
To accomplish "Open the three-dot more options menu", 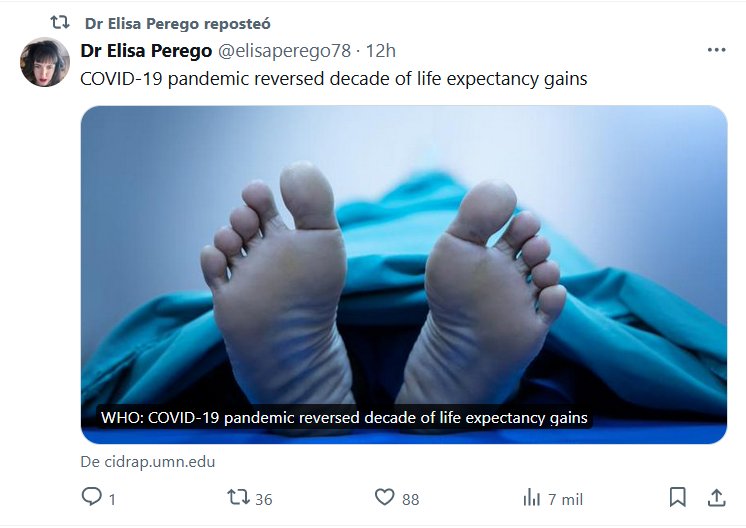I will point(717,50).
